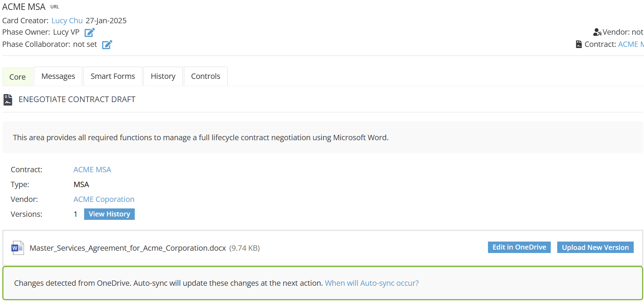Edit the Phase Owner with pencil icon
Screen dimensions: 644x301
pos(89,32)
